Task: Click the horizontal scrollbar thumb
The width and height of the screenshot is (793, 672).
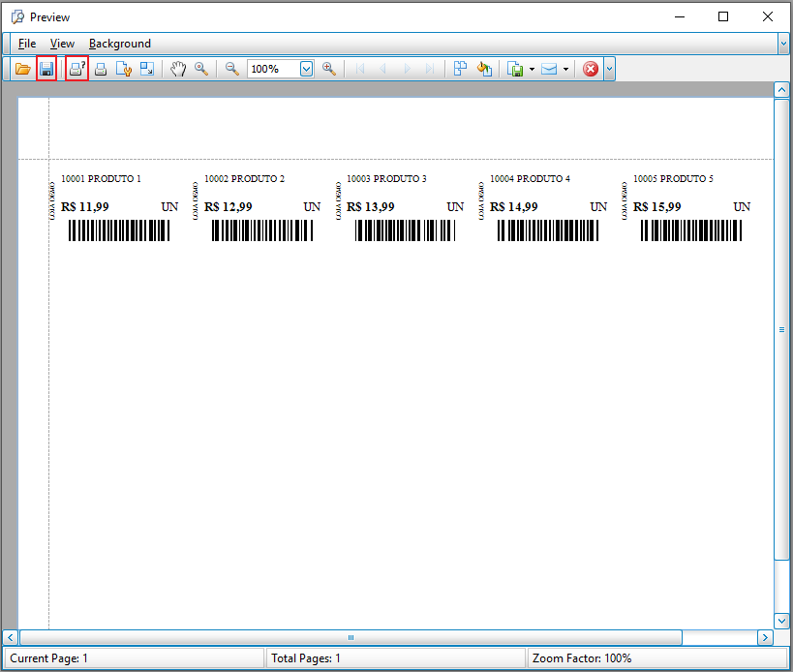Action: 351,637
